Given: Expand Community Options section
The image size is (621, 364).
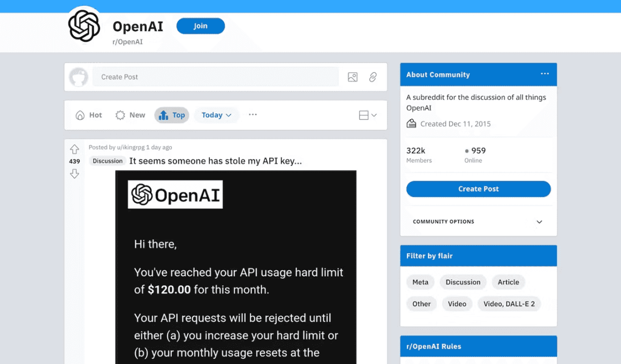Looking at the screenshot, I should click(x=479, y=222).
